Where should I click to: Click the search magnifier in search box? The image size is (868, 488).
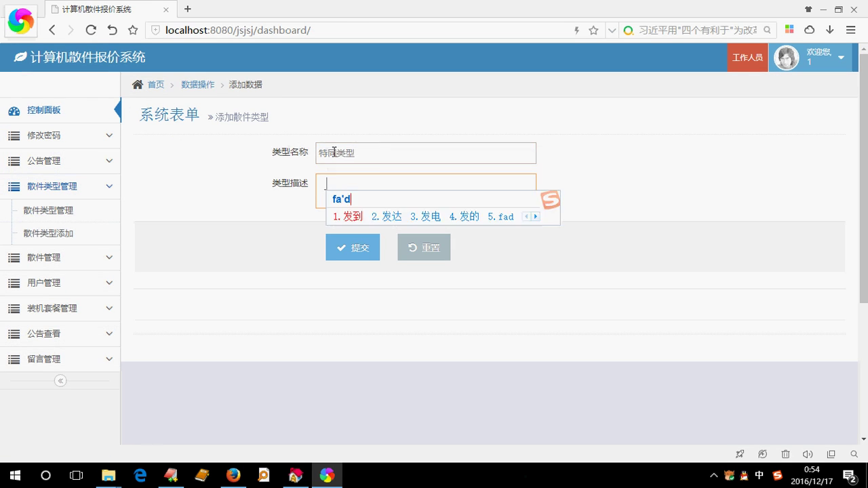pyautogui.click(x=768, y=30)
